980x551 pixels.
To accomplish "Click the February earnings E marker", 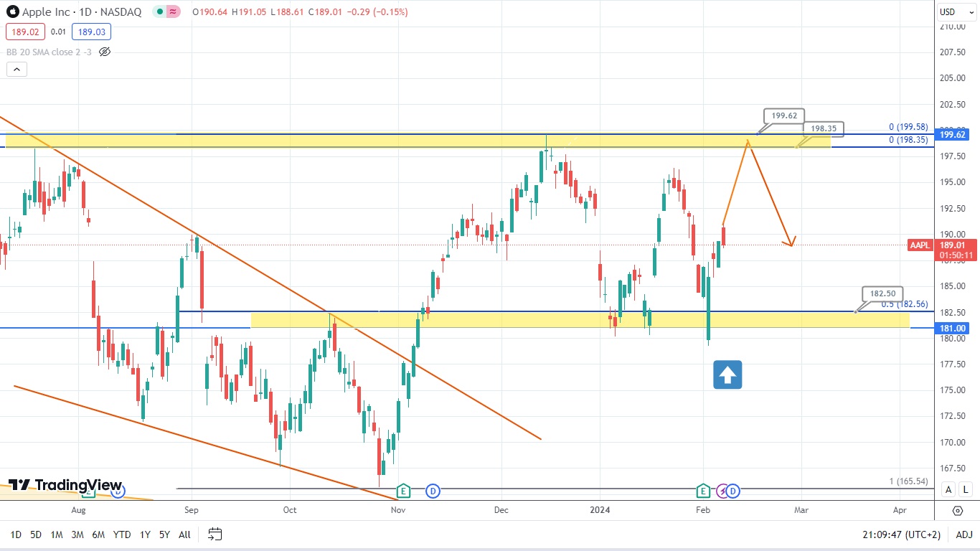I will [x=704, y=491].
